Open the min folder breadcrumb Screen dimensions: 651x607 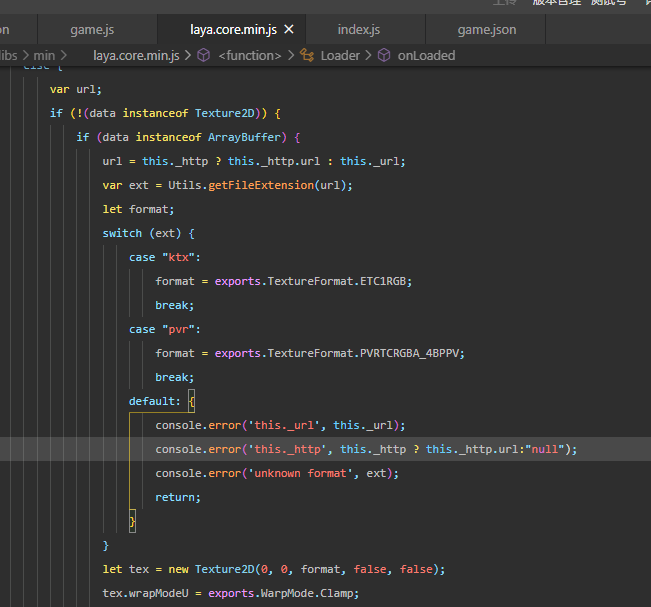point(44,56)
